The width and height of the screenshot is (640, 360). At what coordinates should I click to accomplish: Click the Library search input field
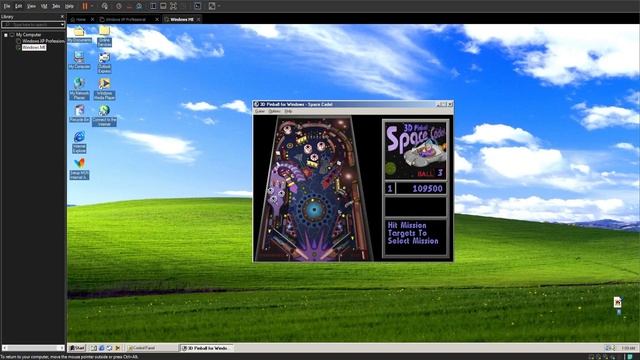pos(31,24)
